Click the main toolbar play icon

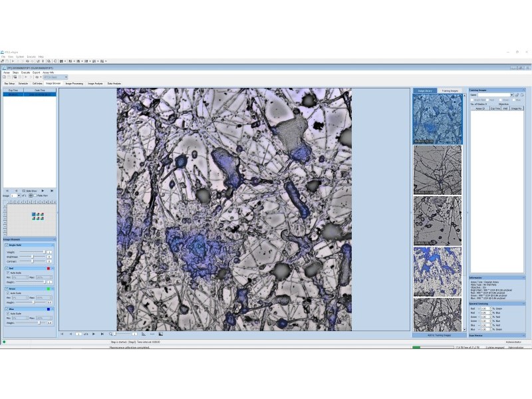point(13,61)
